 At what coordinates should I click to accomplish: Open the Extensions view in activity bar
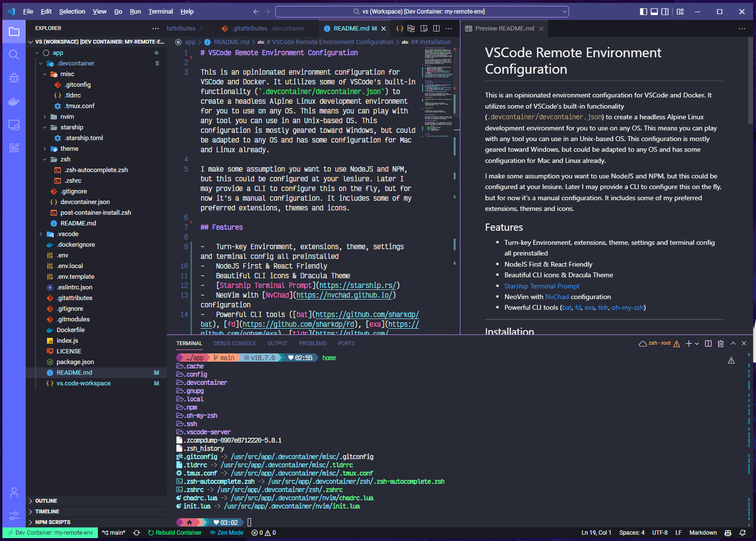(x=14, y=148)
